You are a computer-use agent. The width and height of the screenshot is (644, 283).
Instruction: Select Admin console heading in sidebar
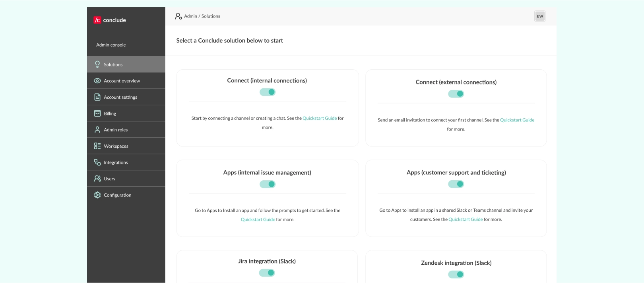coord(111,45)
